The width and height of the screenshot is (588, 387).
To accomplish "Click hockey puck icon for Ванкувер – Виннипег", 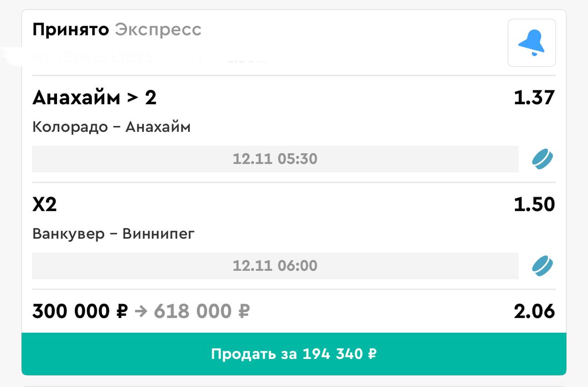I will 543,266.
